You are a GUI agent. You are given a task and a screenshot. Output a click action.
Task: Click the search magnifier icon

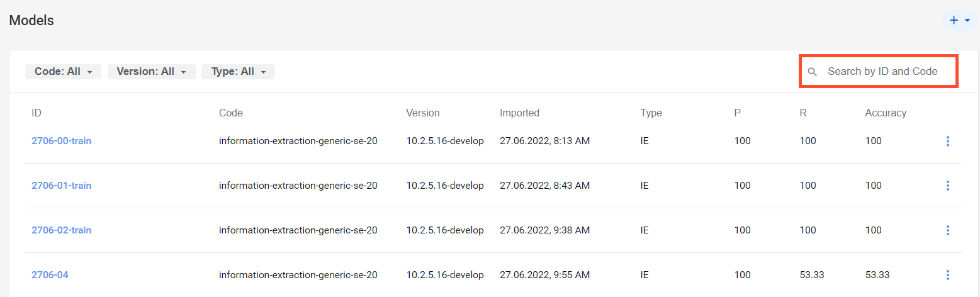coord(813,72)
